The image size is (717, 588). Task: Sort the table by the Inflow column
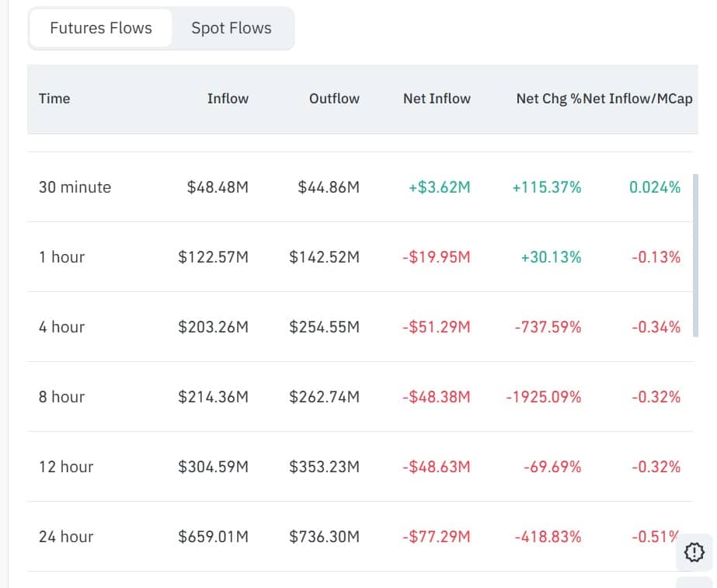point(228,99)
